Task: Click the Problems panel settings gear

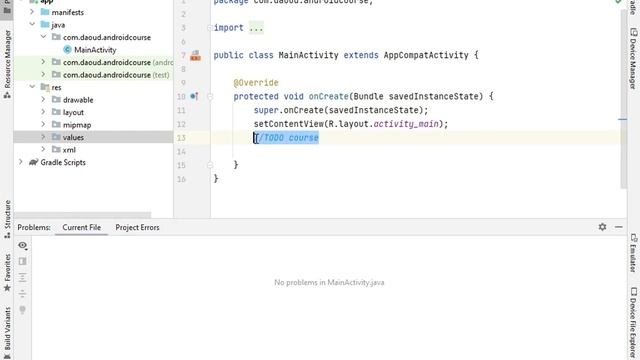Action: [x=602, y=227]
